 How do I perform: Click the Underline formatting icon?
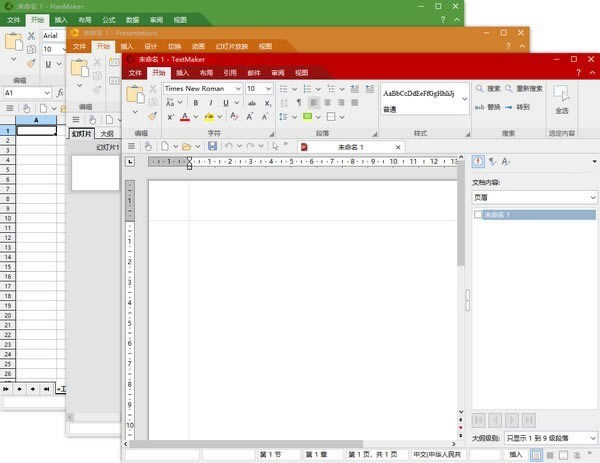coord(225,103)
